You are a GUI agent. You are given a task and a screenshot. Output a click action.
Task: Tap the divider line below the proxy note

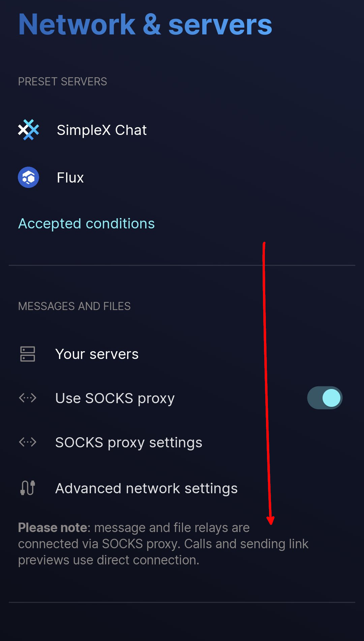(182, 602)
